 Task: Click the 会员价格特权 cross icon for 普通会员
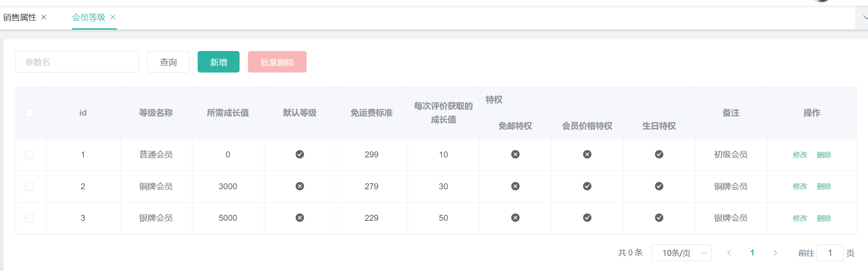(587, 154)
